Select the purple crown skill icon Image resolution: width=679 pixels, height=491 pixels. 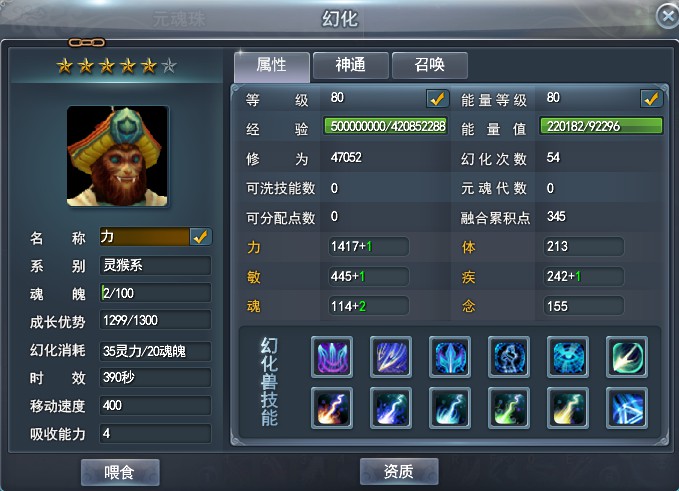point(332,357)
